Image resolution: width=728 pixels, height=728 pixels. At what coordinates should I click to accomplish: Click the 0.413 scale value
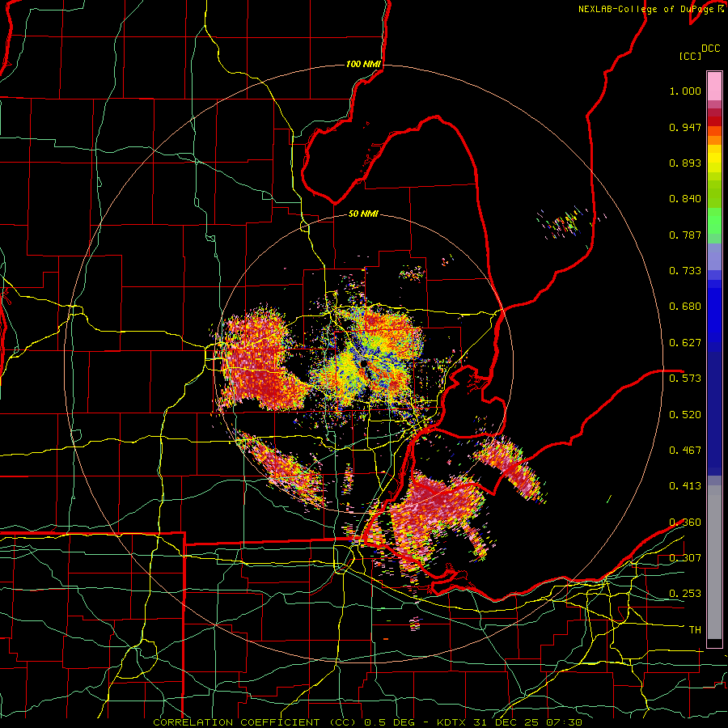(685, 486)
